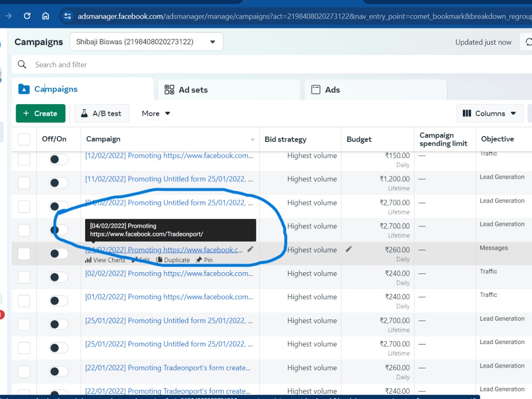This screenshot has height=399, width=532.
Task: Toggle the [12/02/2022] campaign on/off switch
Action: click(x=59, y=159)
